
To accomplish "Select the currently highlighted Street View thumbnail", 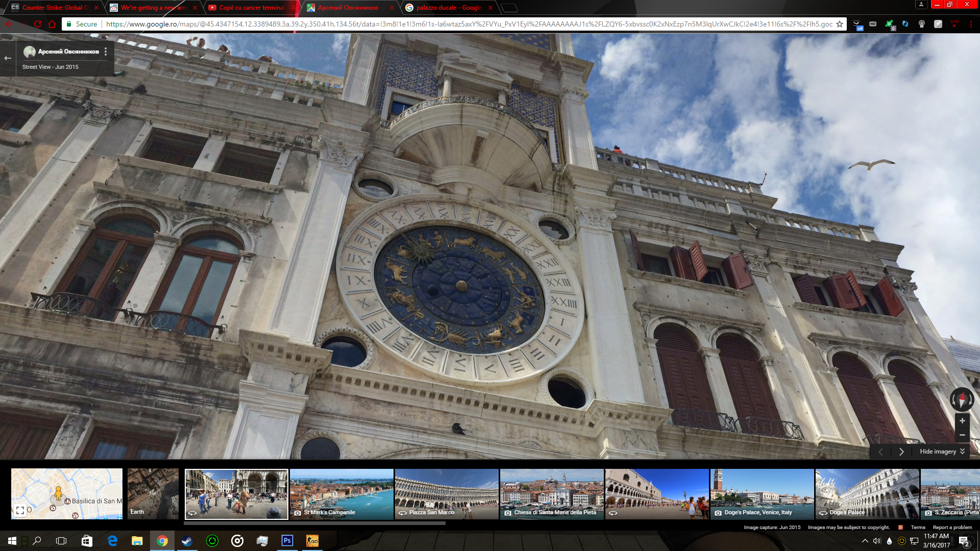I will click(236, 494).
